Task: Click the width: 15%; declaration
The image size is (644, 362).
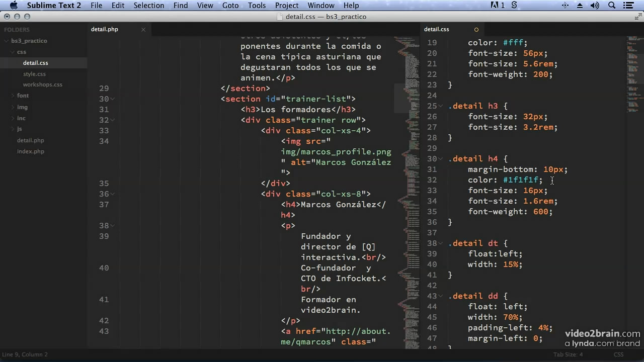Action: [495, 264]
